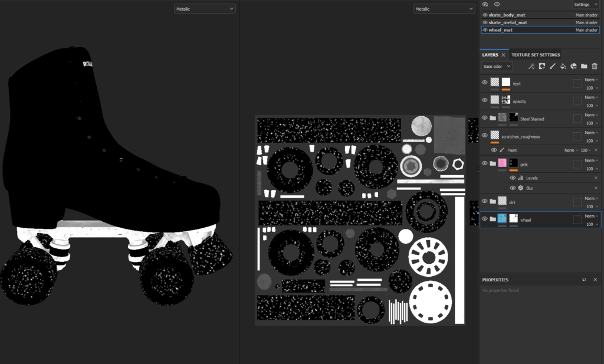Select the mask thumbnail of opacity layer
The width and height of the screenshot is (604, 364).
[505, 100]
